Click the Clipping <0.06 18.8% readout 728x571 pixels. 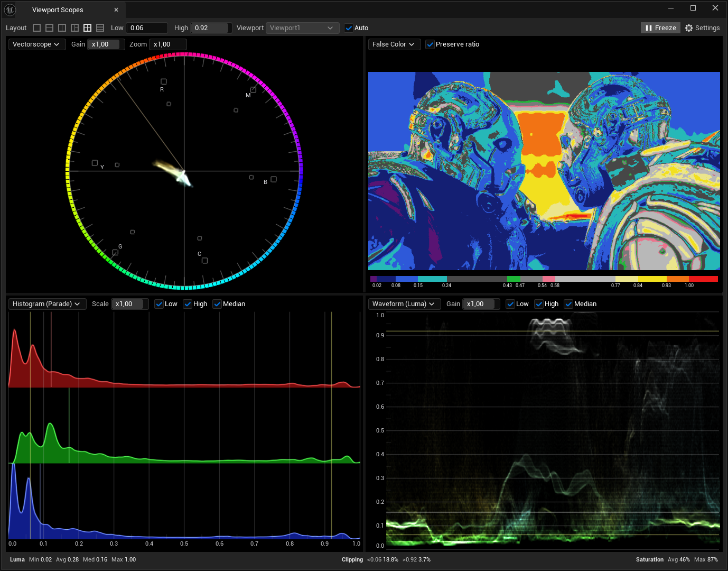(x=382, y=559)
